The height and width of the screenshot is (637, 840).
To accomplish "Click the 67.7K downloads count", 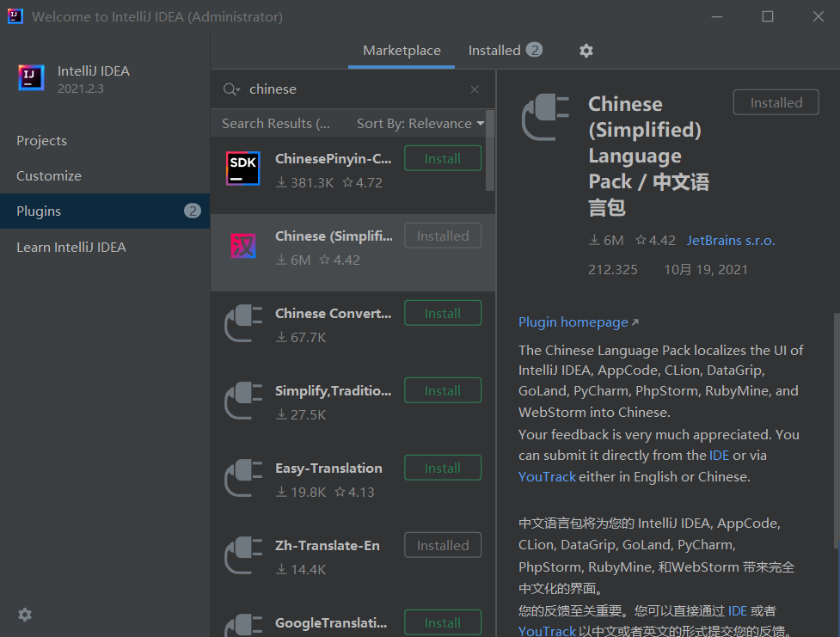I will tap(301, 338).
